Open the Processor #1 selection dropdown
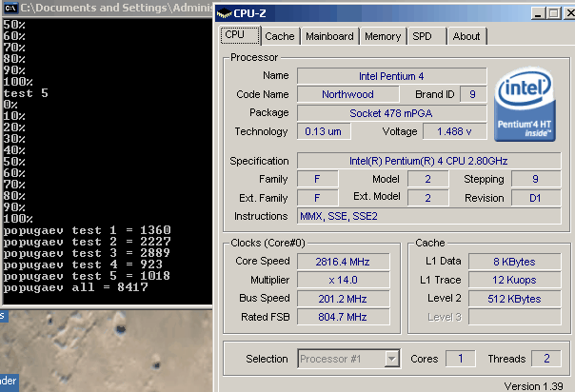Screen dimensions: 575x392 tap(348, 359)
